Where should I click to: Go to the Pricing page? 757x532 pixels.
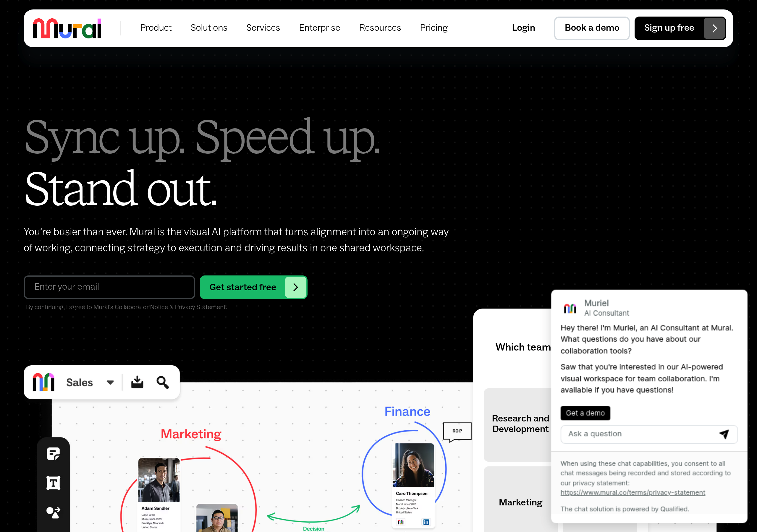tap(434, 28)
